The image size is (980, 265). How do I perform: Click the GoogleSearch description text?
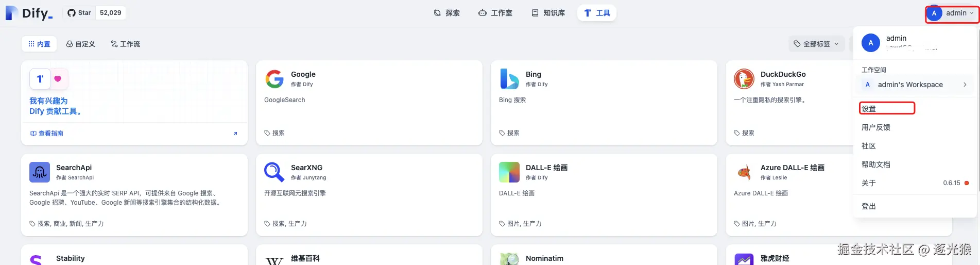pos(285,100)
